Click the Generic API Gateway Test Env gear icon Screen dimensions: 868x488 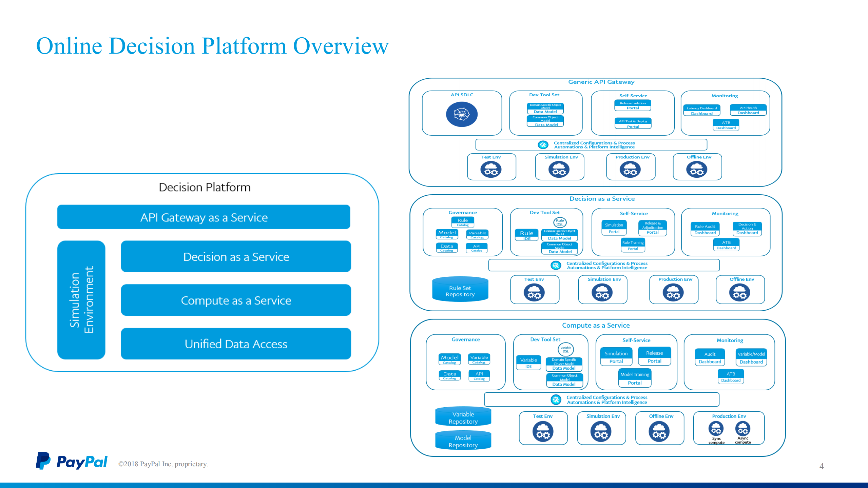point(491,170)
